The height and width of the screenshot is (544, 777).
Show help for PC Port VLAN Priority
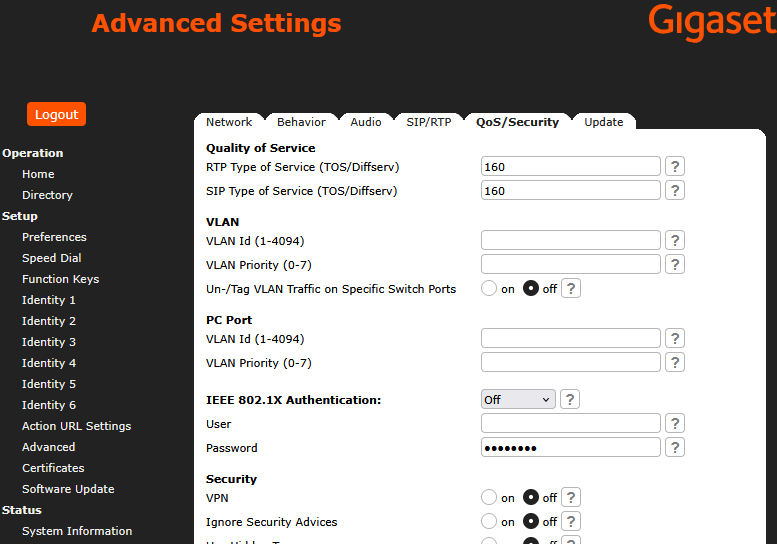pyautogui.click(x=674, y=362)
